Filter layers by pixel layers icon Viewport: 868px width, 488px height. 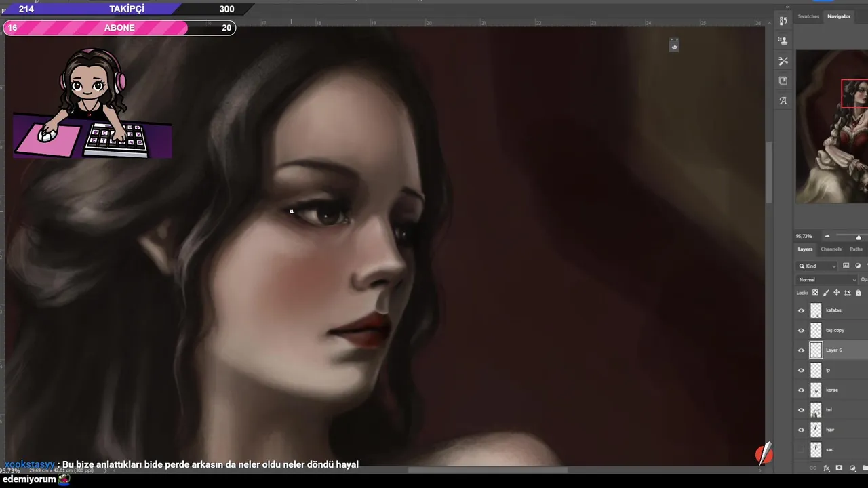(x=846, y=266)
